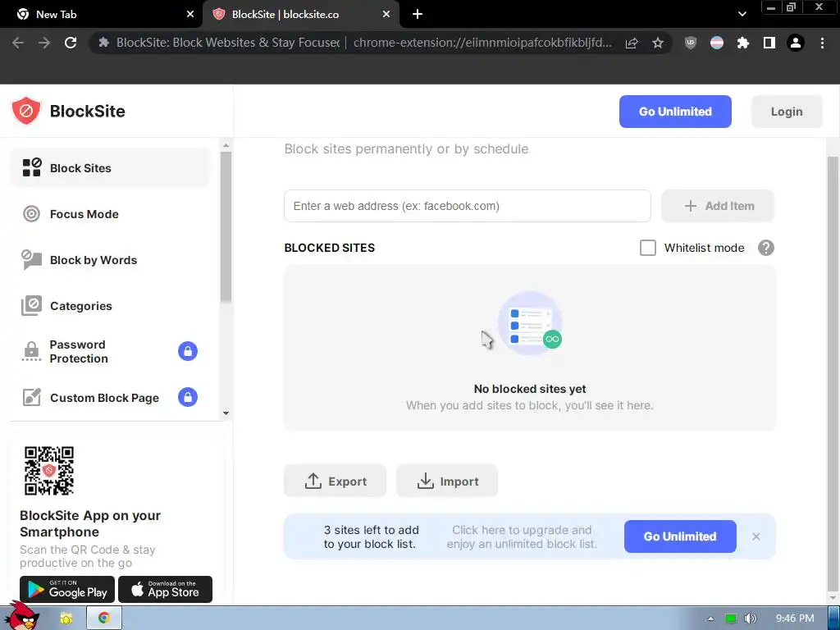Dismiss the upgrade banner

pos(756,536)
